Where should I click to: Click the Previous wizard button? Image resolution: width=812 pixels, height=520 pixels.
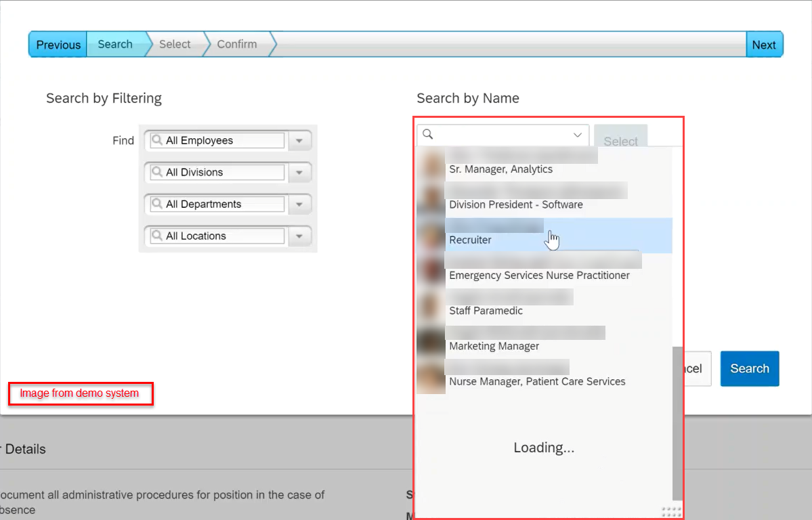(58, 45)
